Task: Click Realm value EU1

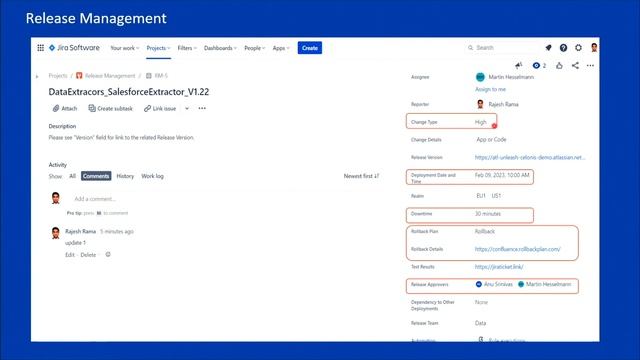Action: coord(481,196)
